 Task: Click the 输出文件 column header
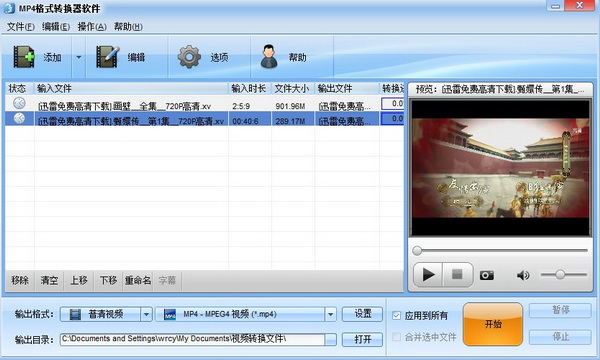(347, 89)
